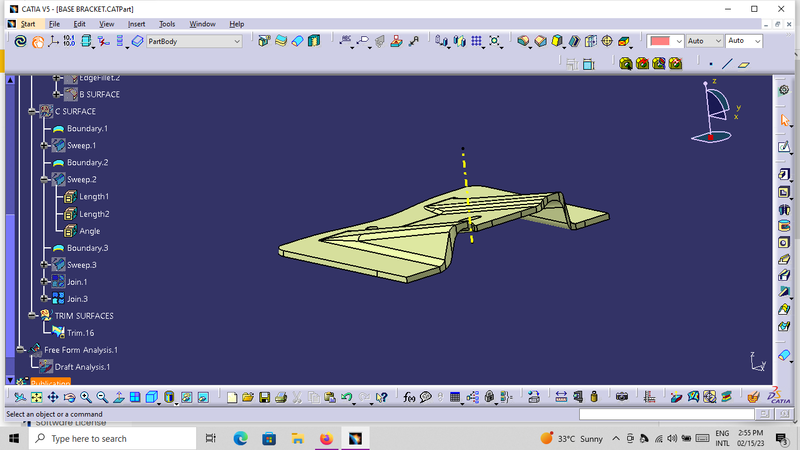Screen dimensions: 800x450
Task: Click the Flag Note with Leader icon
Action: tap(363, 41)
